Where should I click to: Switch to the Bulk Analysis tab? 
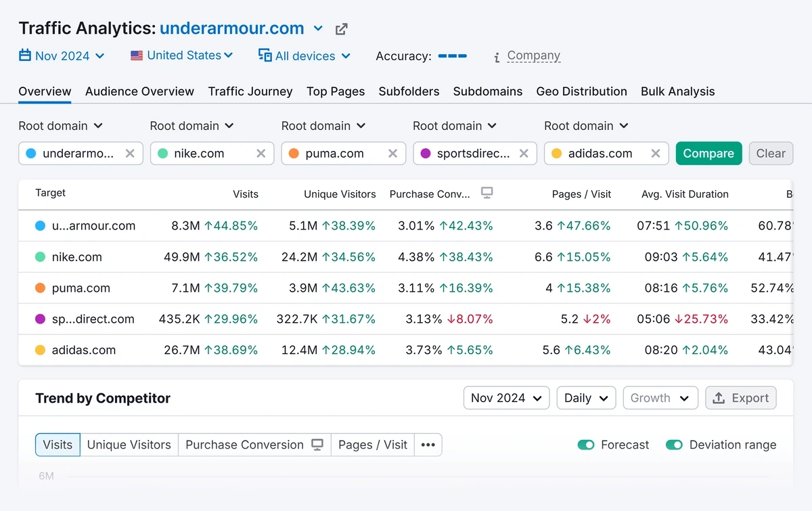coord(678,91)
